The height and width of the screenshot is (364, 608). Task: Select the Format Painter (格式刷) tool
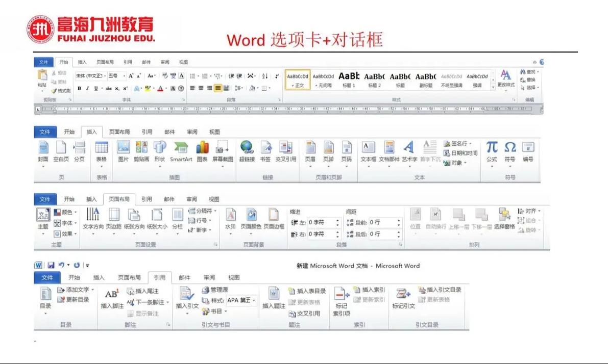pos(59,90)
